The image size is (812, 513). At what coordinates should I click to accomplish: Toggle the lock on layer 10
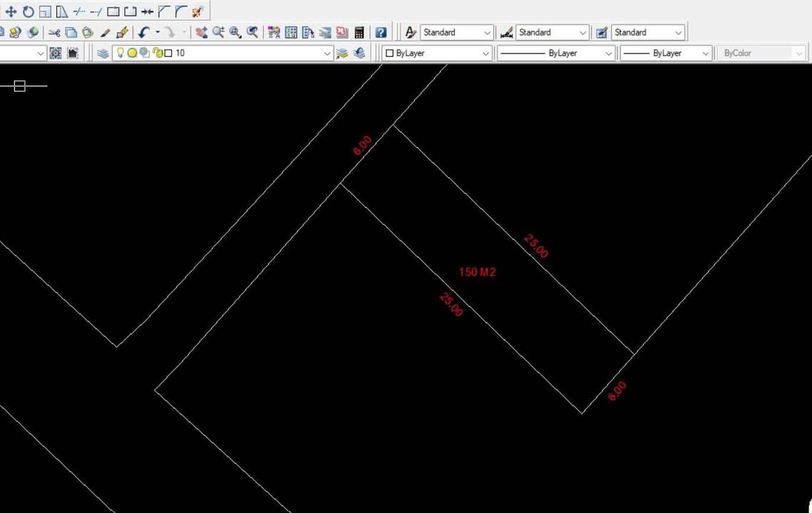click(x=158, y=53)
